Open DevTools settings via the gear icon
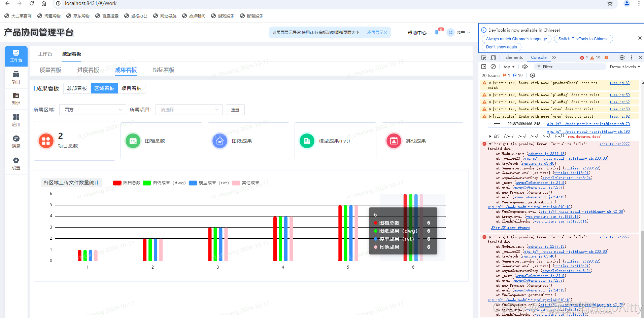This screenshot has width=644, height=318. pos(622,57)
